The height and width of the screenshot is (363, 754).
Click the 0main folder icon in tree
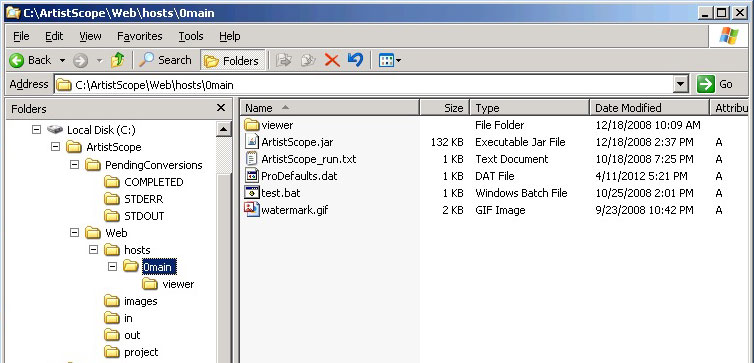pyautogui.click(x=130, y=266)
